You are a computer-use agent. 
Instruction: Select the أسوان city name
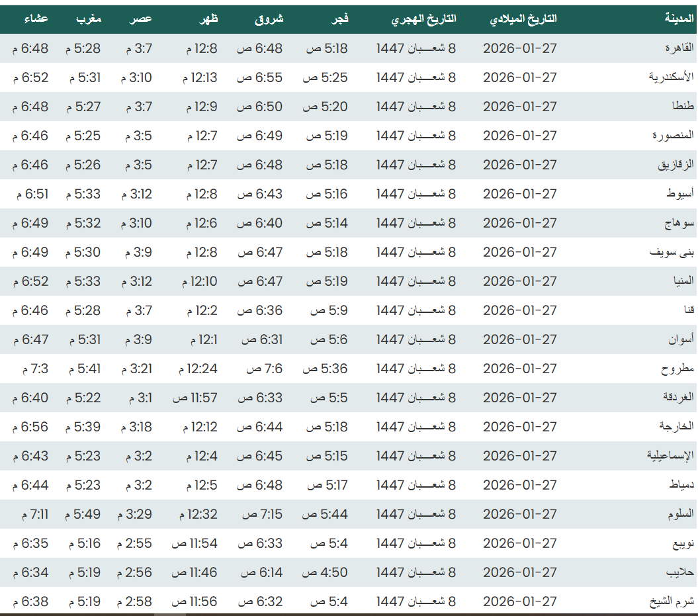pyautogui.click(x=681, y=339)
